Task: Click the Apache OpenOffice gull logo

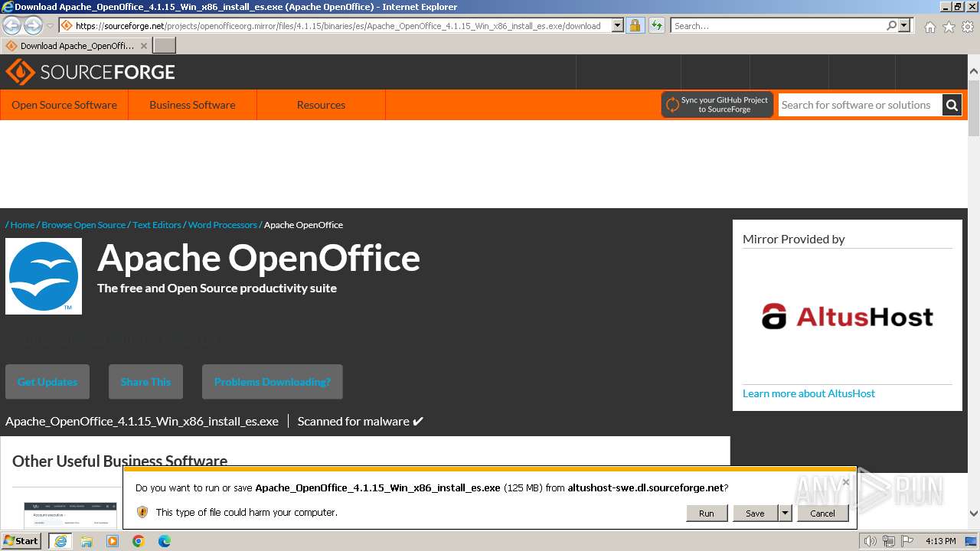Action: 44,276
